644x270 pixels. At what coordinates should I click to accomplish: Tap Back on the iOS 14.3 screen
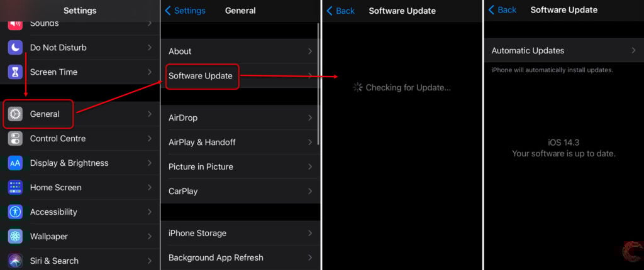click(x=502, y=10)
